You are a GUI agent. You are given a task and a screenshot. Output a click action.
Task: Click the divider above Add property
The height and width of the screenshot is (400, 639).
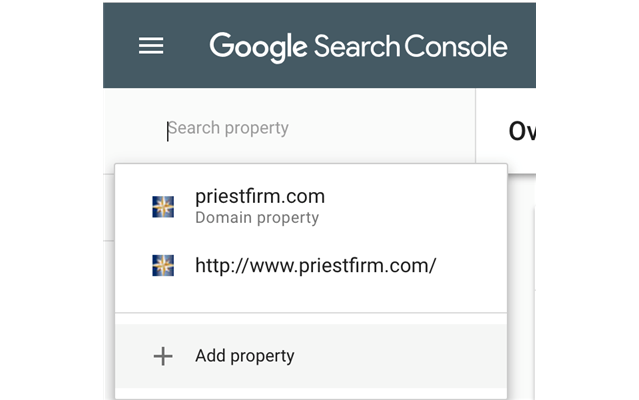310,313
